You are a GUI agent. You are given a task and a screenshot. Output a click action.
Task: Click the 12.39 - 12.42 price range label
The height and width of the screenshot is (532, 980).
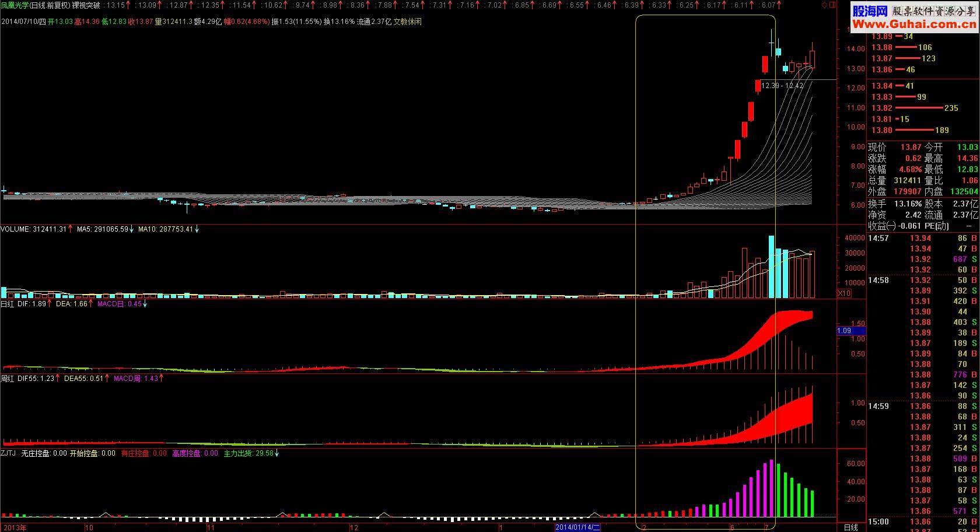coord(782,86)
